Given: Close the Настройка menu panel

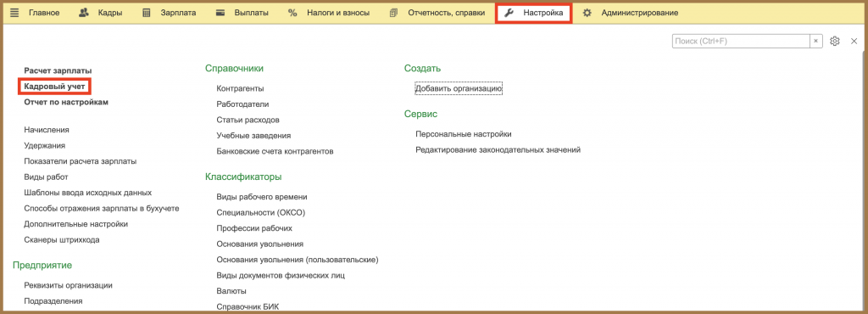Looking at the screenshot, I should click(854, 41).
